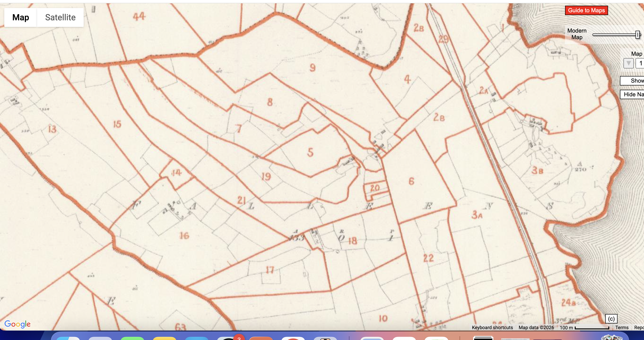Switch to the Satellite view tab

pyautogui.click(x=60, y=17)
